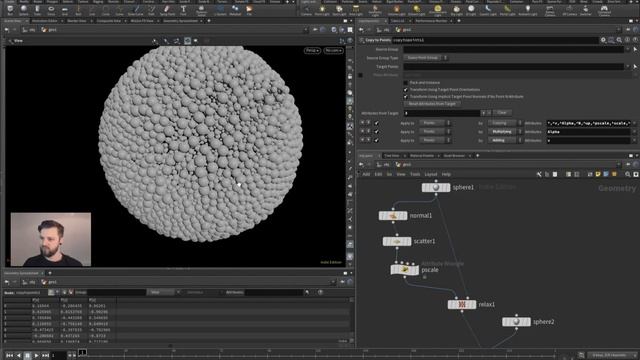
Task: Click the network editor search icon
Action: (x=628, y=174)
